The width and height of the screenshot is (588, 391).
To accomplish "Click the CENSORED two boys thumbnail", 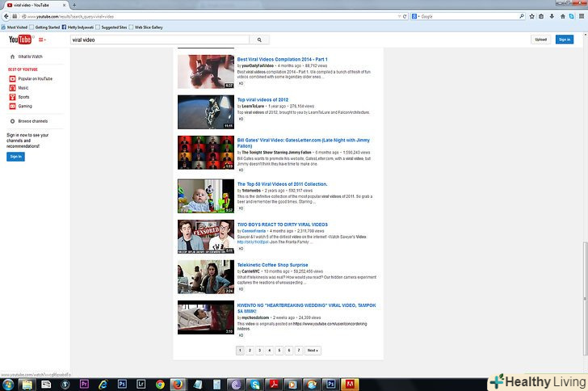I will (x=206, y=237).
